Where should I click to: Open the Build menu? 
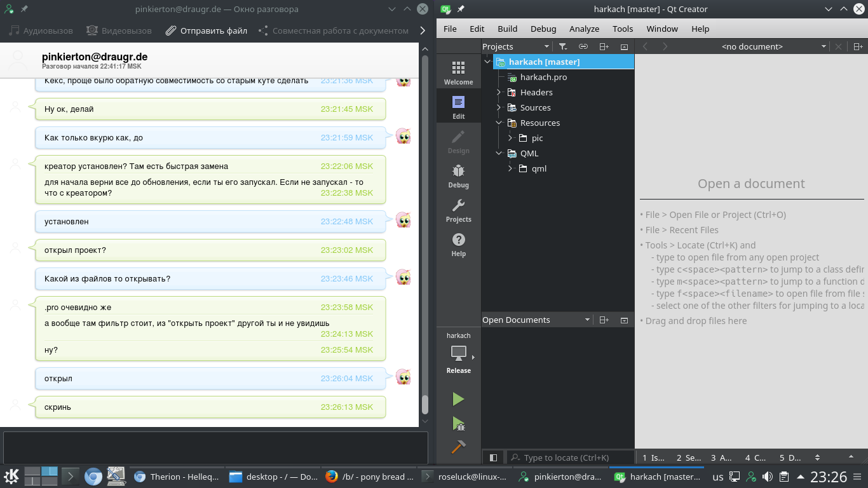tap(507, 29)
